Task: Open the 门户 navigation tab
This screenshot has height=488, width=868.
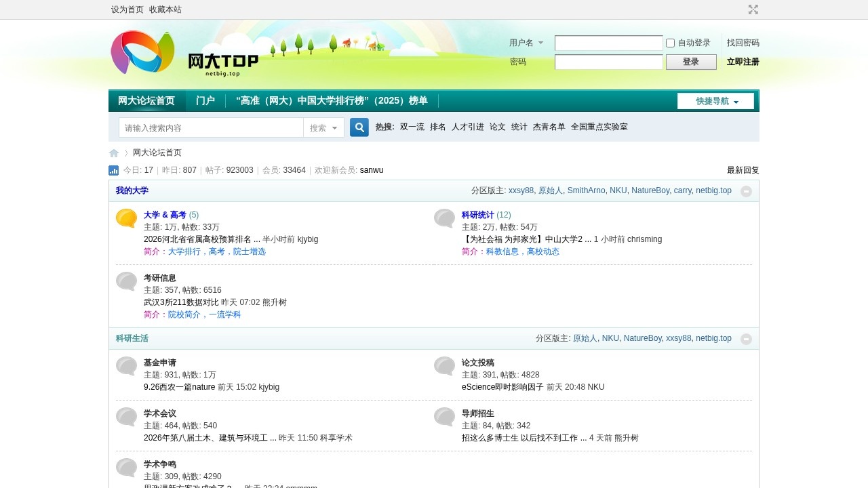Action: (x=205, y=101)
